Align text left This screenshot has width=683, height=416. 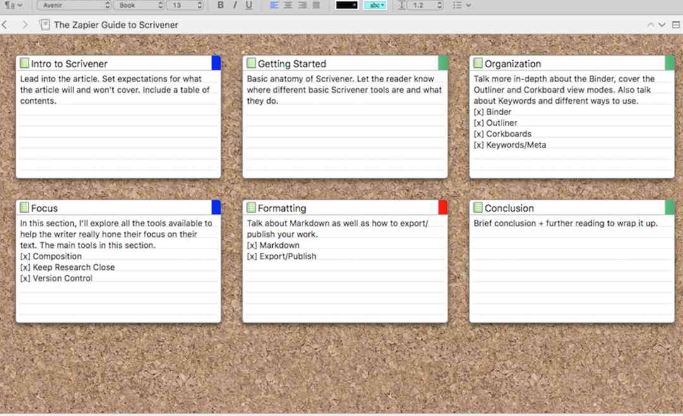pyautogui.click(x=274, y=5)
